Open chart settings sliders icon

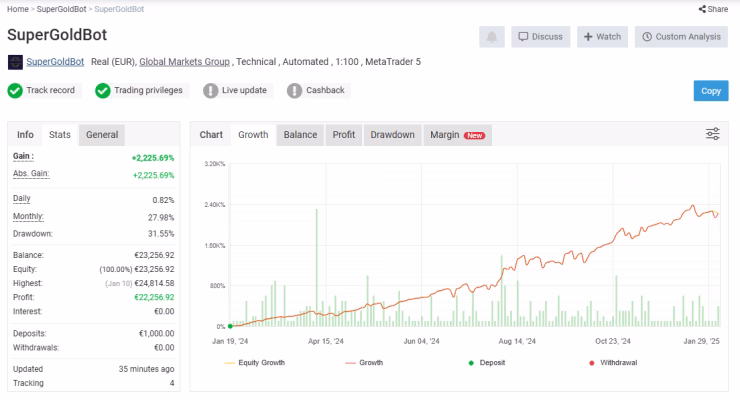click(x=713, y=134)
